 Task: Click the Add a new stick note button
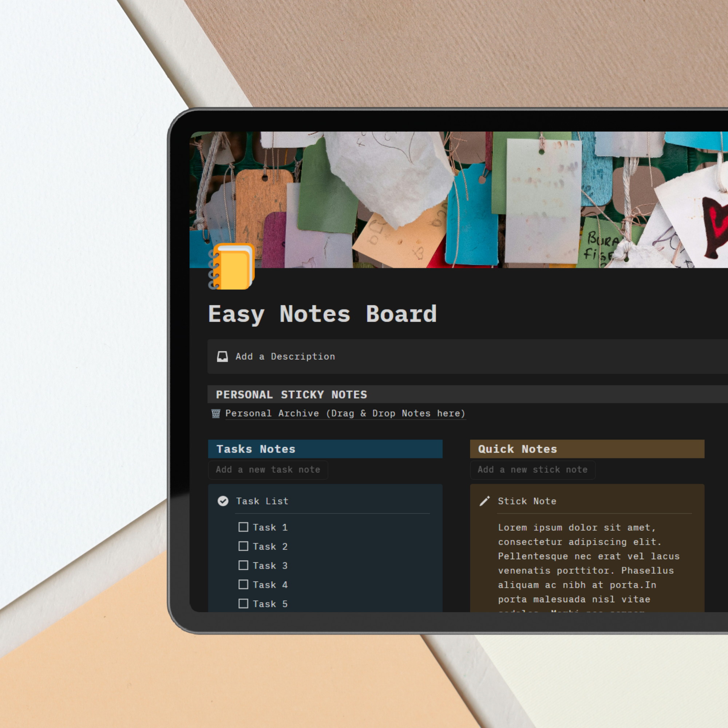(533, 470)
